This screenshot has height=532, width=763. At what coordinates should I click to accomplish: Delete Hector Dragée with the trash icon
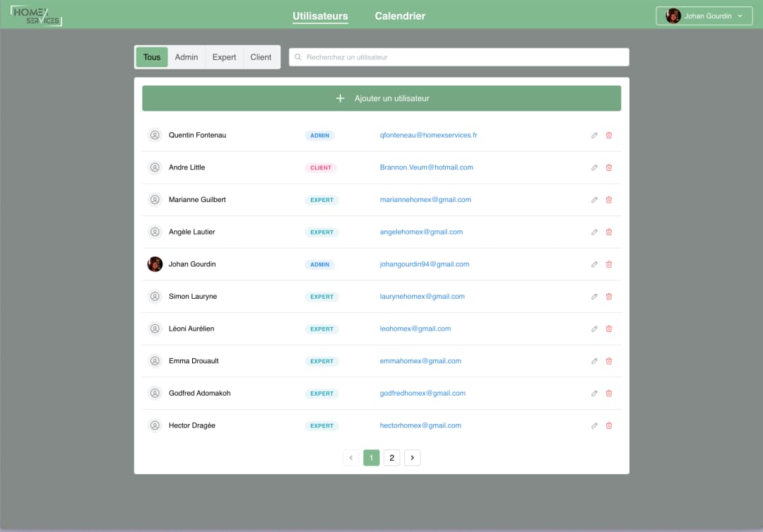[x=609, y=425]
